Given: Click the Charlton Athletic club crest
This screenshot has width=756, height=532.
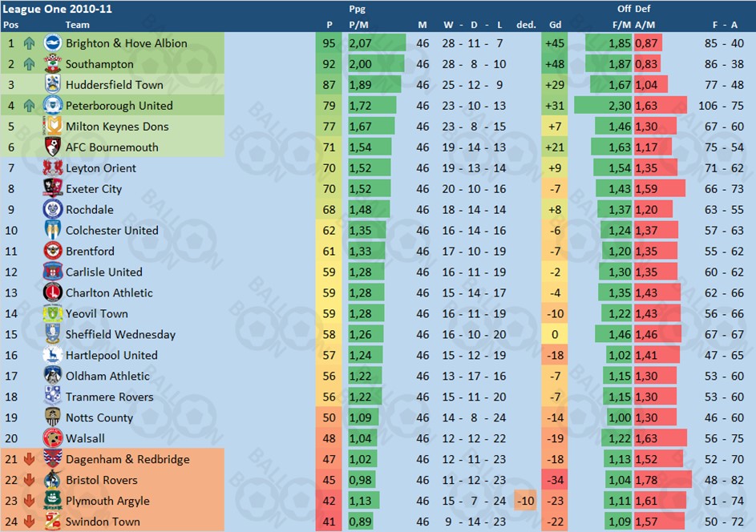Looking at the screenshot, I should (x=53, y=293).
